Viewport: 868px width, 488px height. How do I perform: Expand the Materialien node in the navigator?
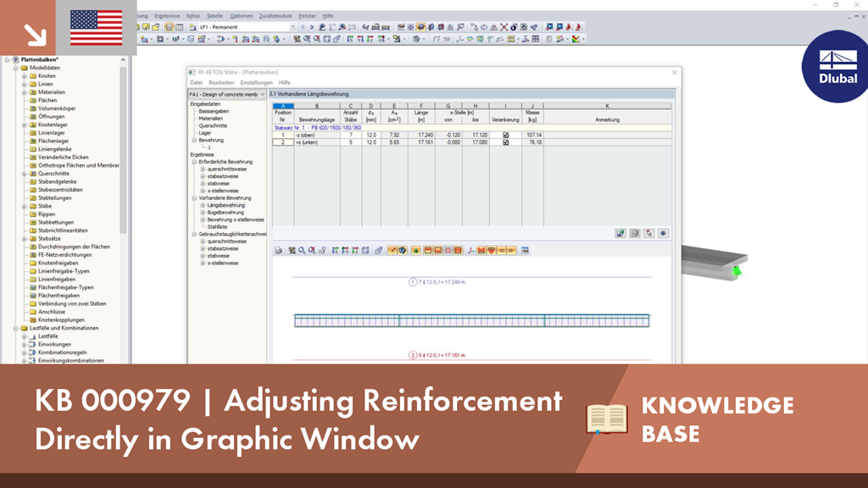(25, 92)
